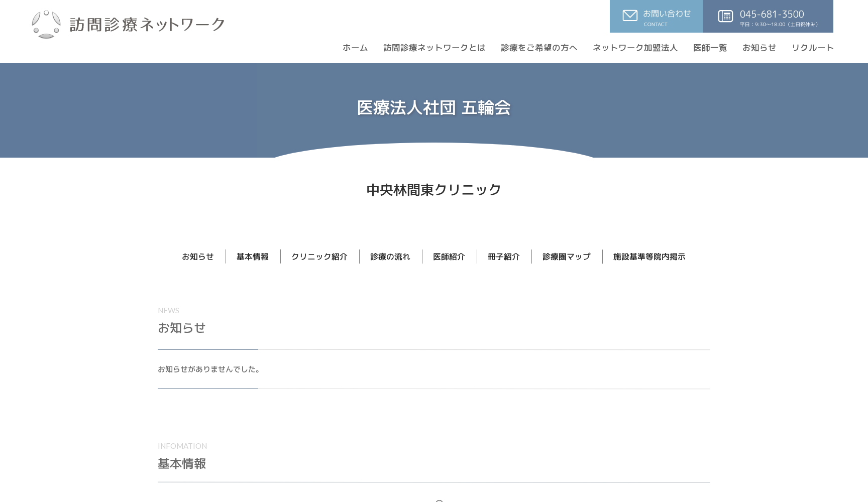Click the 中央林間東クリニック heading

(x=433, y=190)
